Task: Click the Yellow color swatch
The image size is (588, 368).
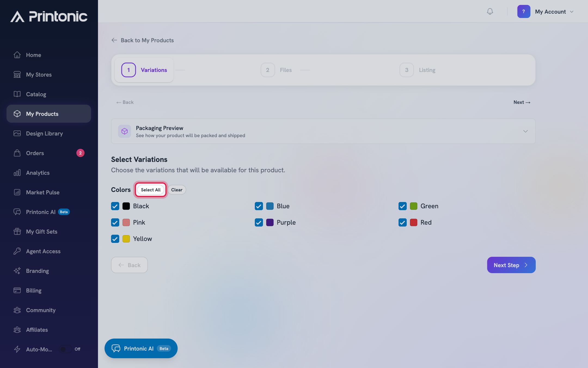Action: (x=126, y=239)
